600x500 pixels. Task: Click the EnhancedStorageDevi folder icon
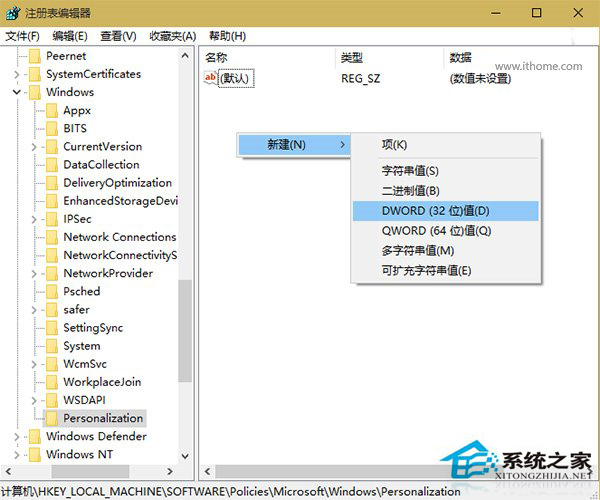click(x=52, y=201)
